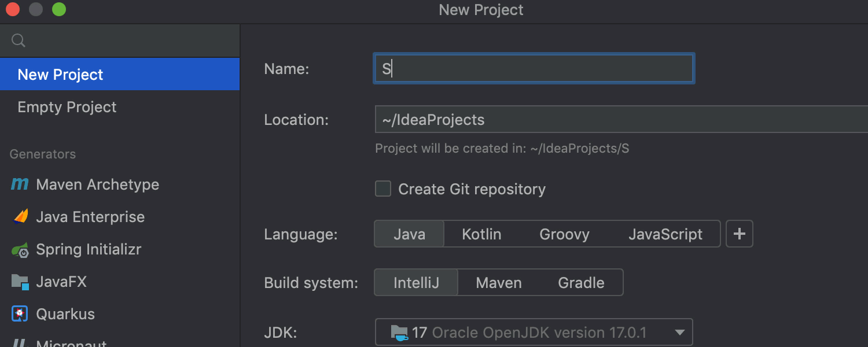Click the plus icon for more languages

(x=739, y=234)
